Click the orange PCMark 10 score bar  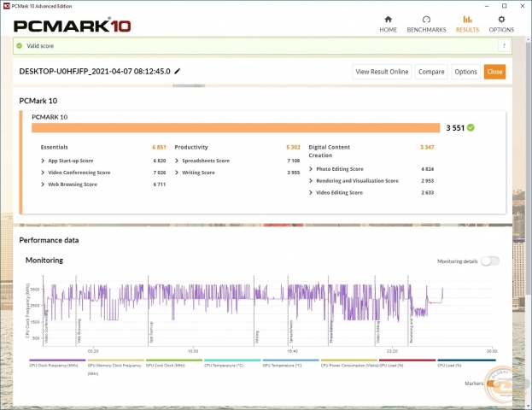(x=236, y=128)
